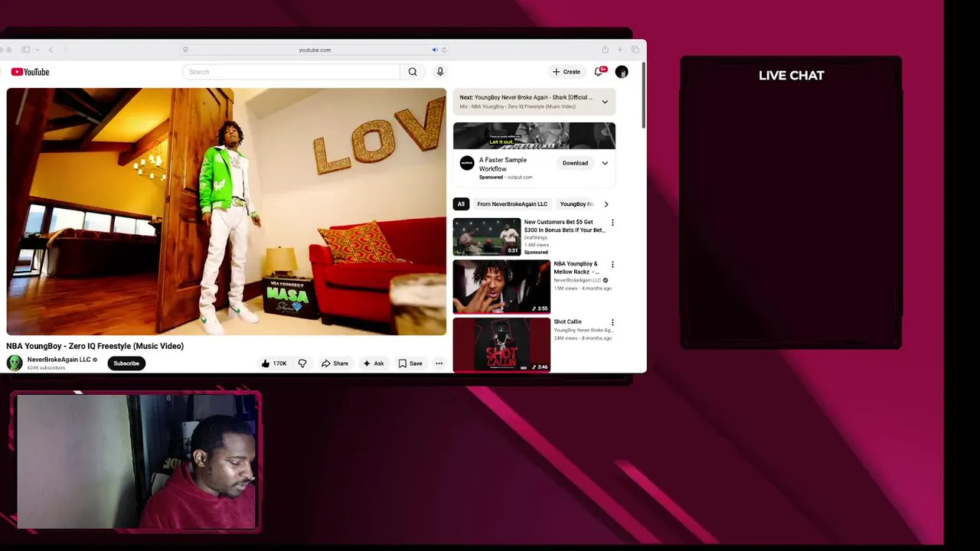Open A Faster Sample Workflow ad banner
The image size is (980, 551).
point(534,135)
